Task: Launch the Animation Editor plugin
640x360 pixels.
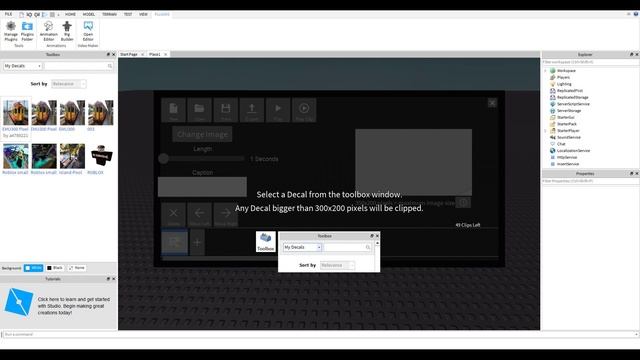Action: [x=49, y=31]
